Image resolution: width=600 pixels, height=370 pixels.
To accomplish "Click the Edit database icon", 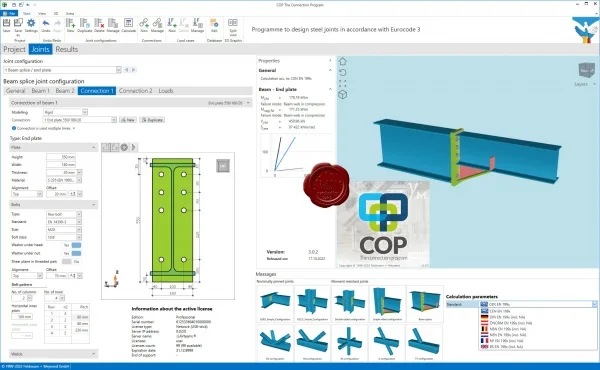I will coord(214,25).
